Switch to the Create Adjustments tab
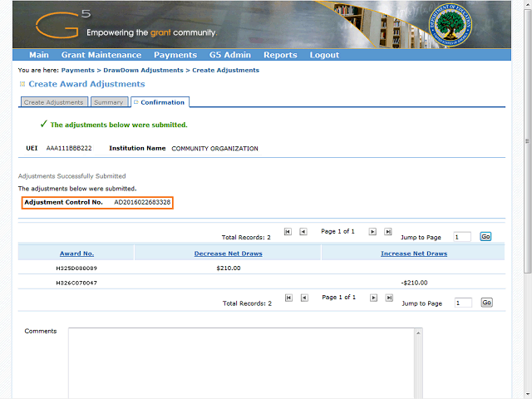Screen dimensions: 532x399 coord(53,102)
